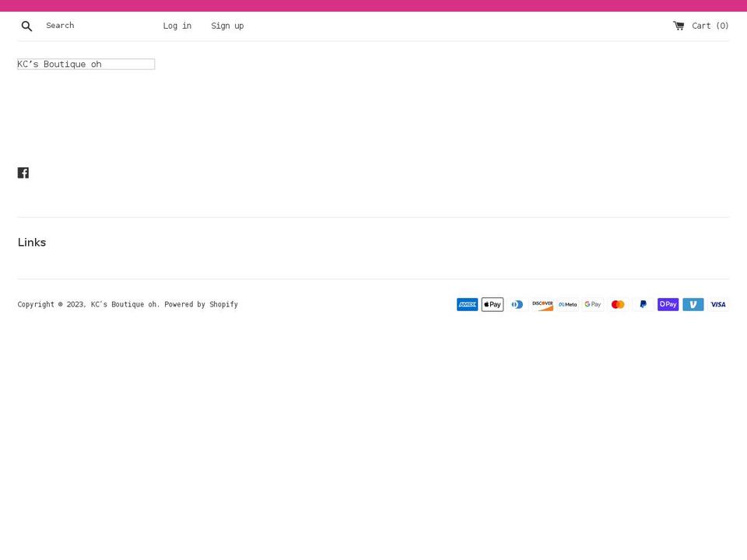Click the Google Pay payment icon
The height and width of the screenshot is (560, 747).
(x=593, y=304)
